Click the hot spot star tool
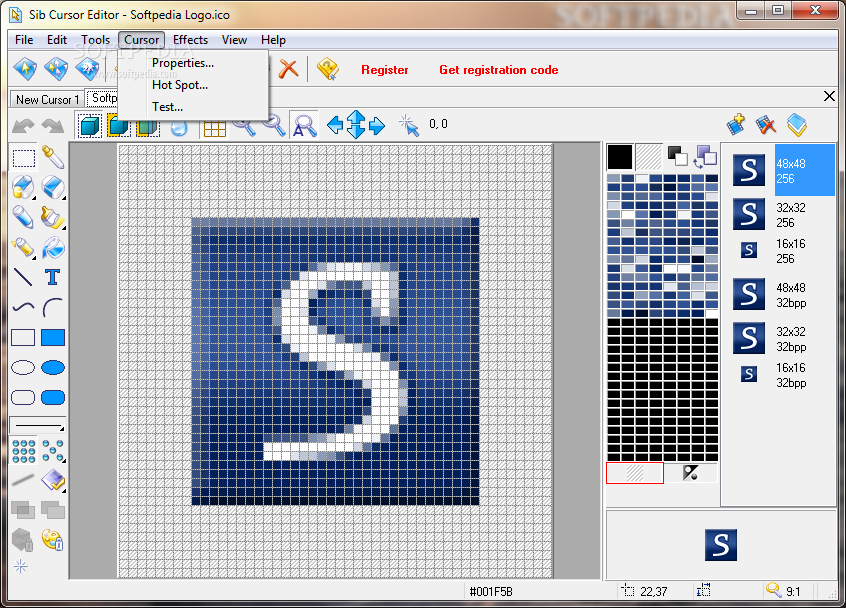This screenshot has width=846, height=608. [x=21, y=566]
